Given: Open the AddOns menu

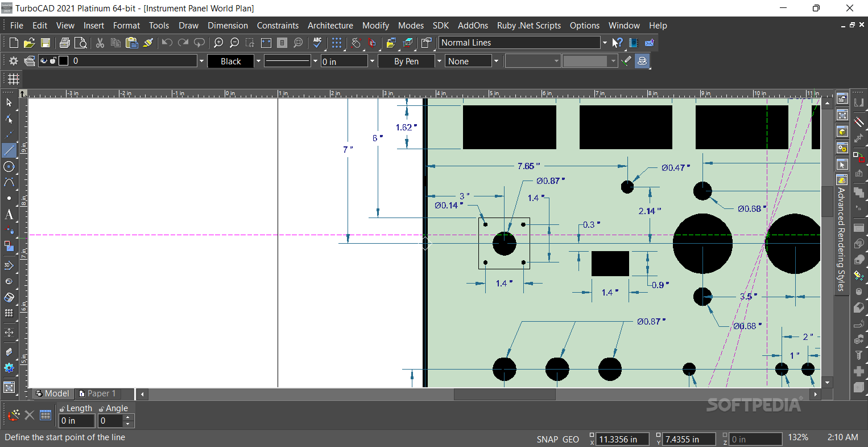Looking at the screenshot, I should click(x=473, y=26).
